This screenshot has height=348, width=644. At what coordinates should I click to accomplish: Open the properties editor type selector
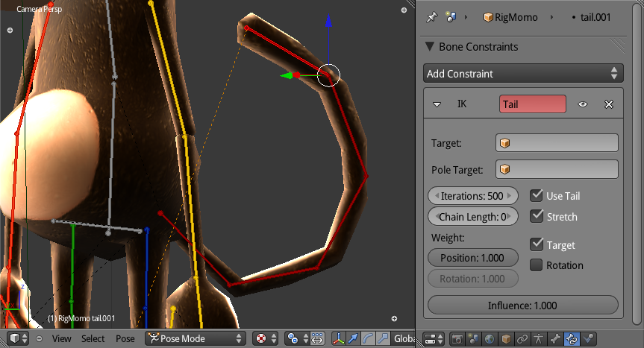point(434,338)
